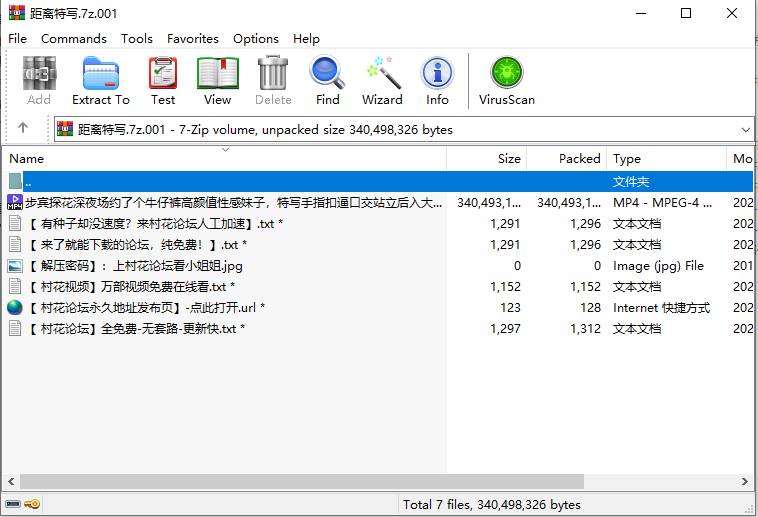
Task: Click the Extract To toolbar icon
Action: coord(100,80)
